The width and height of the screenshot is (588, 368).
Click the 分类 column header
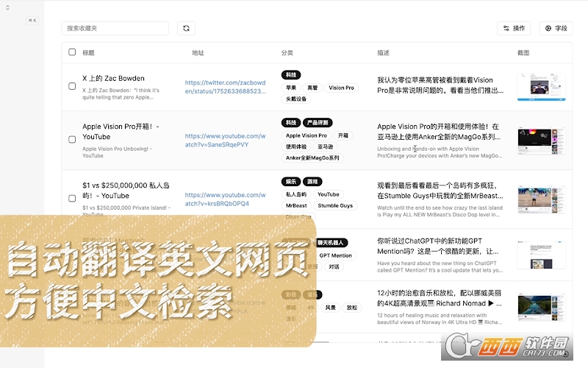click(287, 52)
